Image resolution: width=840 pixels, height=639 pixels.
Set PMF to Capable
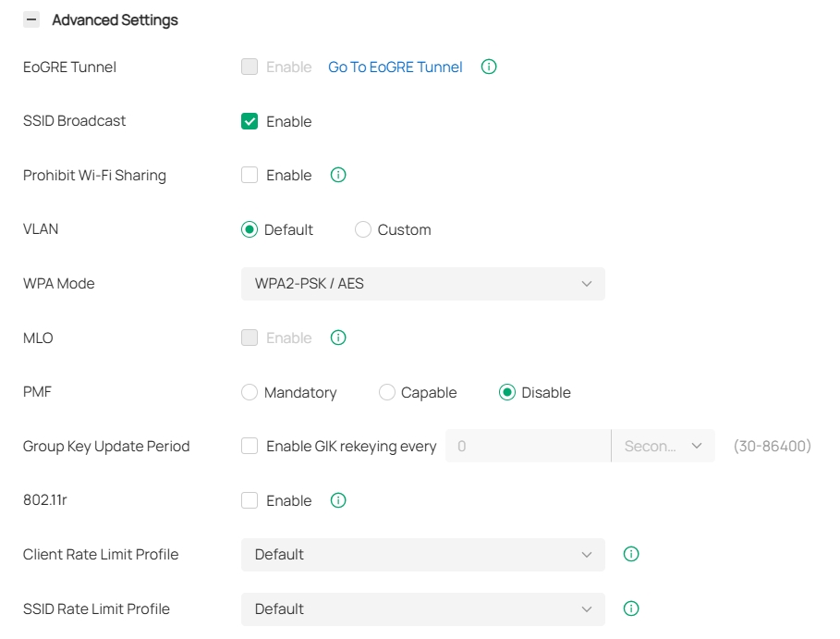pyautogui.click(x=386, y=392)
